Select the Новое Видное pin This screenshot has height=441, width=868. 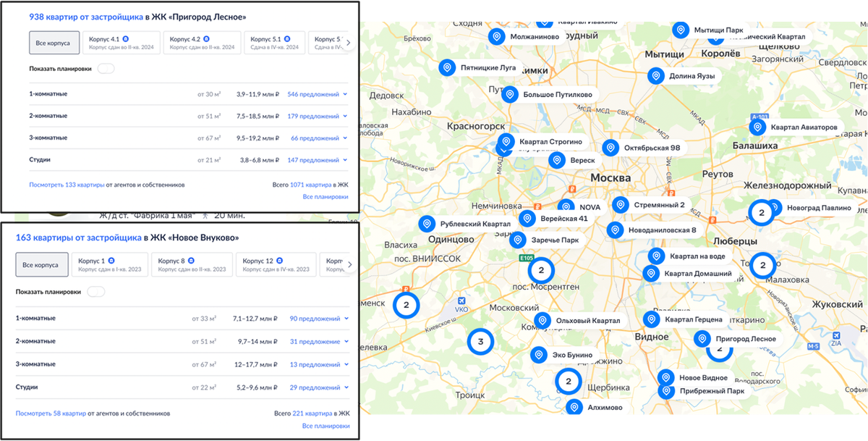click(665, 377)
